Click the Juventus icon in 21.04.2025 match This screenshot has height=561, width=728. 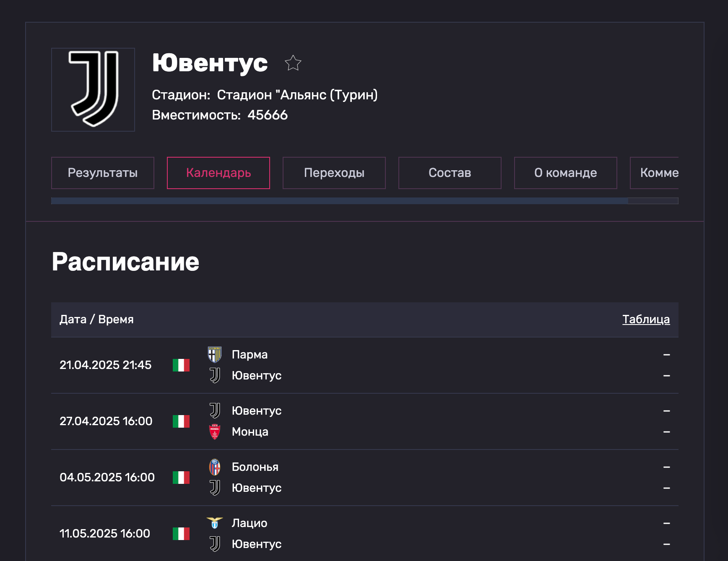215,376
